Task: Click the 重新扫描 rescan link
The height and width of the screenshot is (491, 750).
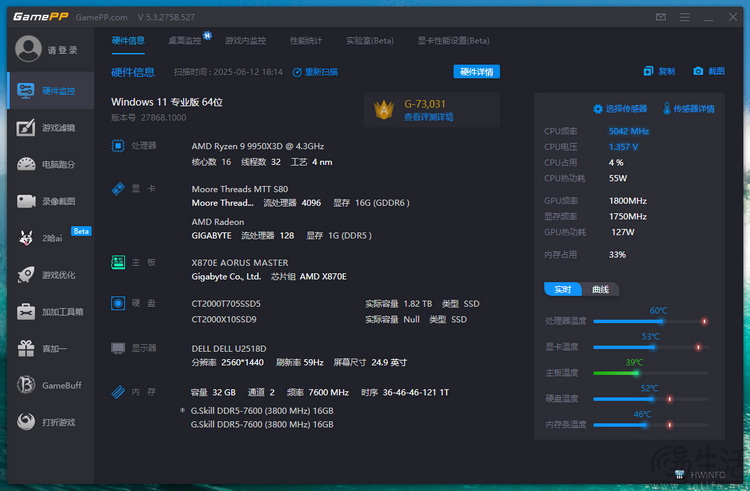Action: [315, 72]
